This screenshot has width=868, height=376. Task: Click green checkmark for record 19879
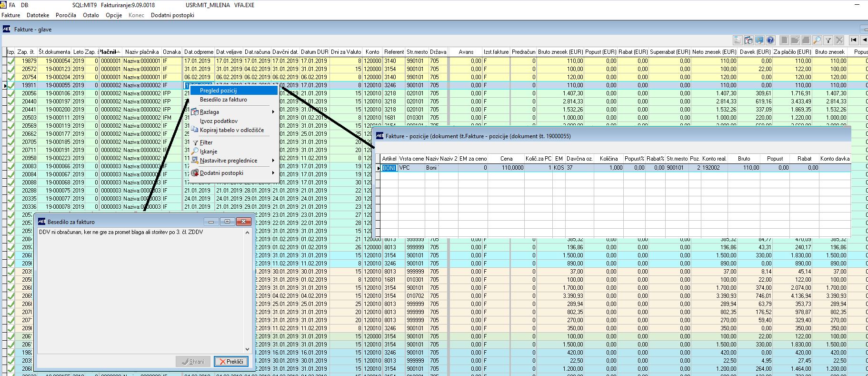[11, 61]
